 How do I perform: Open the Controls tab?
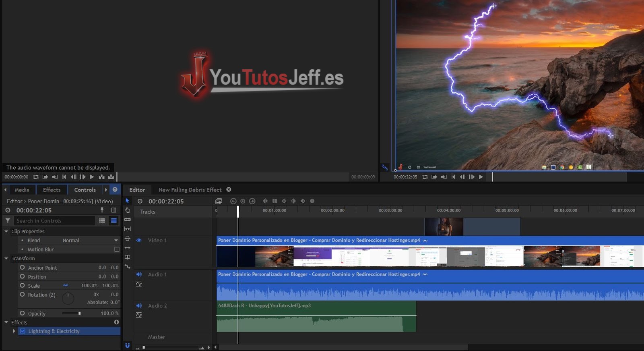pyautogui.click(x=85, y=190)
